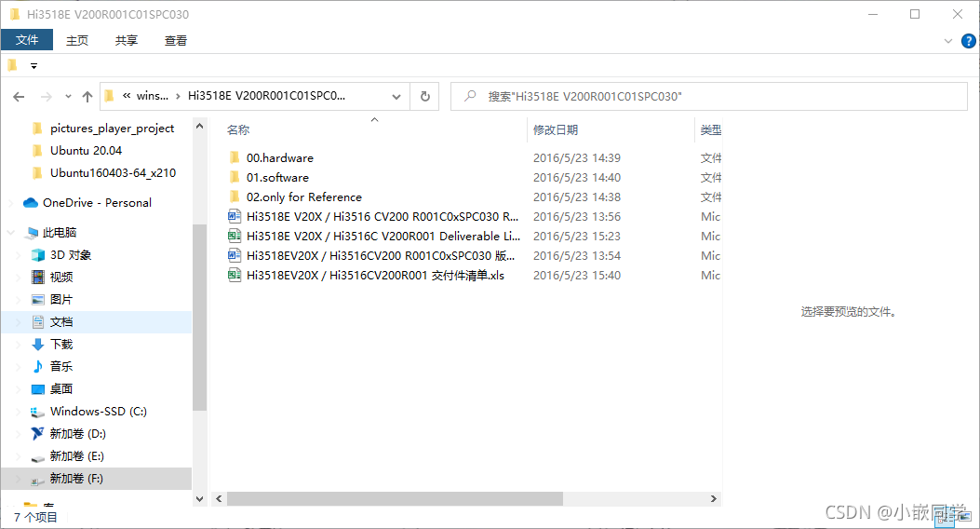This screenshot has width=980, height=529.
Task: Select Hi3518E V20X Hi3516 CV200 R001C0xSPC030 Word file
Action: click(382, 216)
